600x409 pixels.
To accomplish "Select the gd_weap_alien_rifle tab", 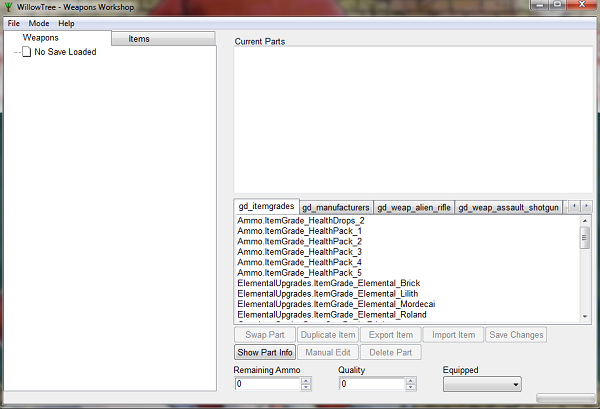I will (414, 207).
